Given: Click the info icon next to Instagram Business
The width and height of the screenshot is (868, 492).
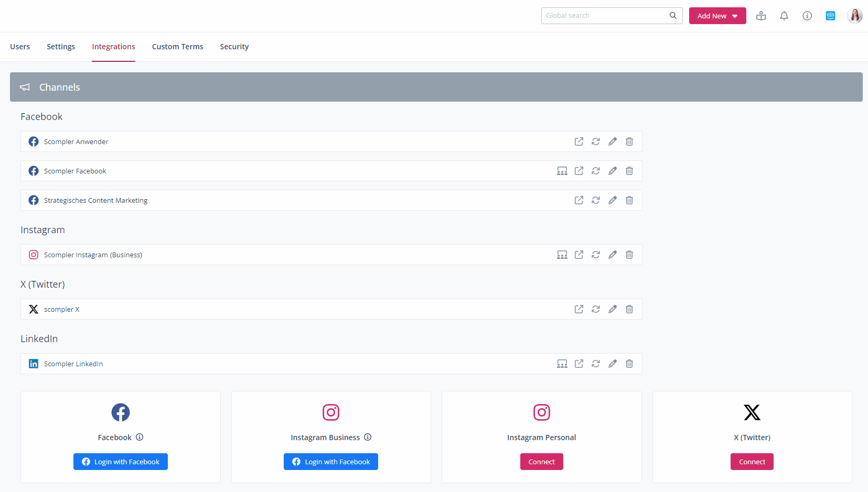Looking at the screenshot, I should pyautogui.click(x=368, y=437).
